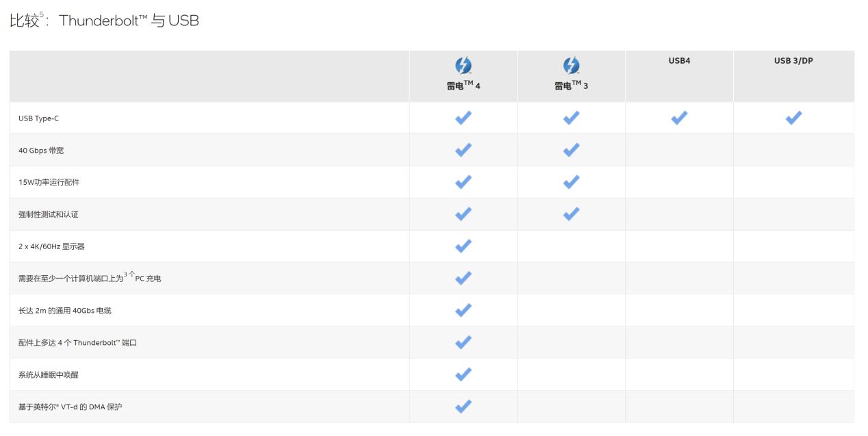This screenshot has height=436, width=868.
Task: Click the USB 3/DP column header
Action: [x=793, y=61]
